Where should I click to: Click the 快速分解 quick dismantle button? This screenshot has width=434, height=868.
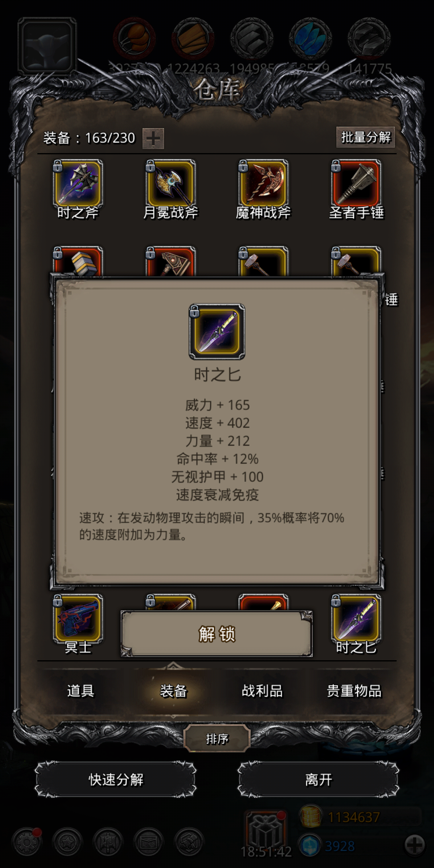click(116, 780)
